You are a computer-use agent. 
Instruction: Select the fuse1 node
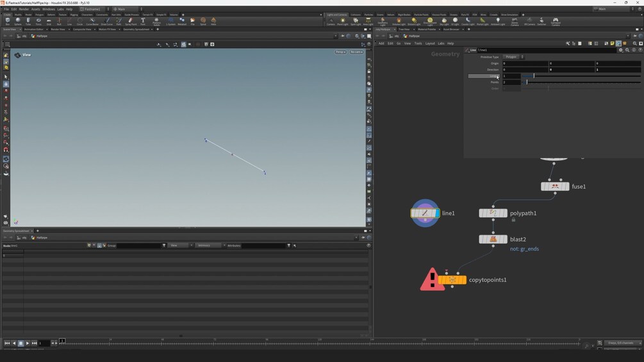pos(555,186)
